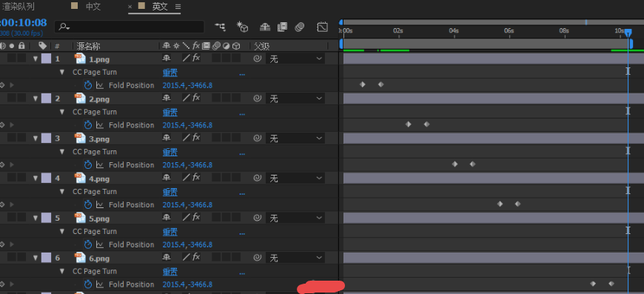
Task: Open parent dropdown for layer 1.png
Action: click(295, 59)
